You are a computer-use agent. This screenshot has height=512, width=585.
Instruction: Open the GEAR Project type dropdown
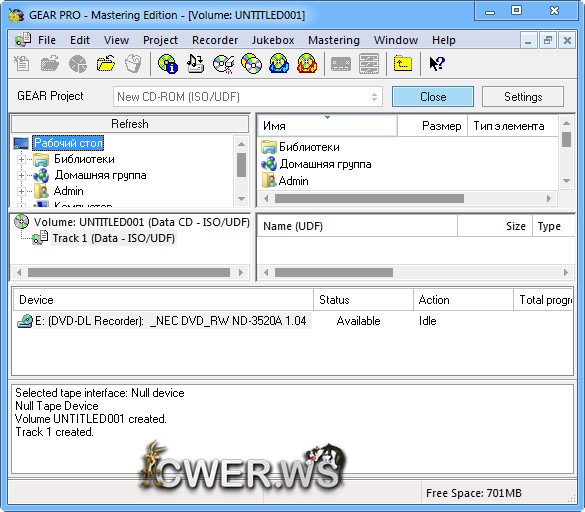click(x=248, y=97)
